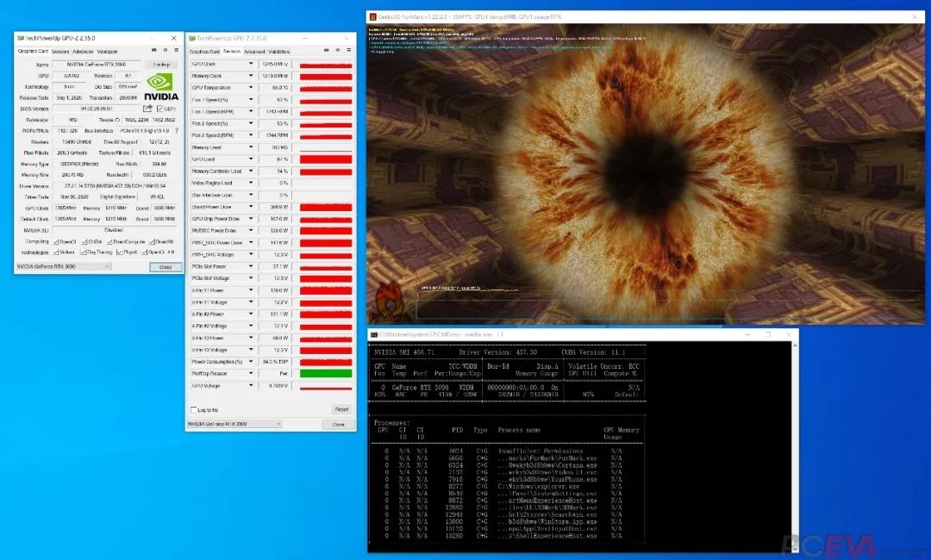The width and height of the screenshot is (931, 560).
Task: Toggle the PhysX checkbox
Action: (119, 252)
